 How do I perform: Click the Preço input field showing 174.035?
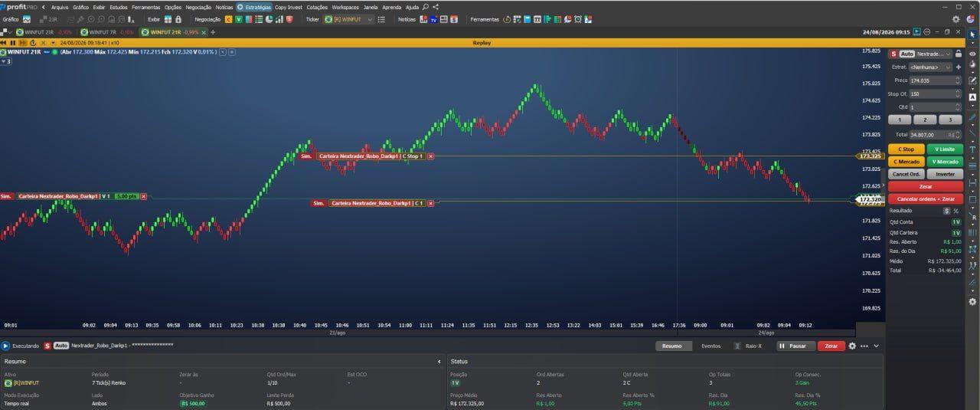(935, 80)
